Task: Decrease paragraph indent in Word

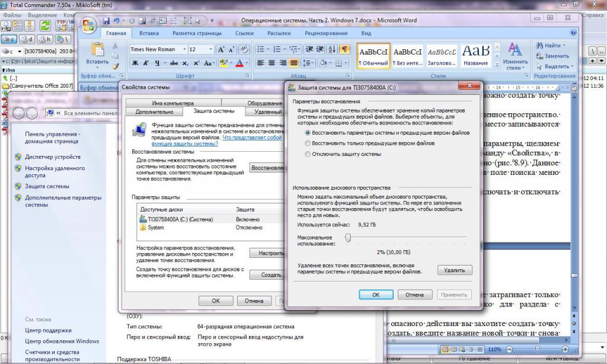Action: [309, 49]
